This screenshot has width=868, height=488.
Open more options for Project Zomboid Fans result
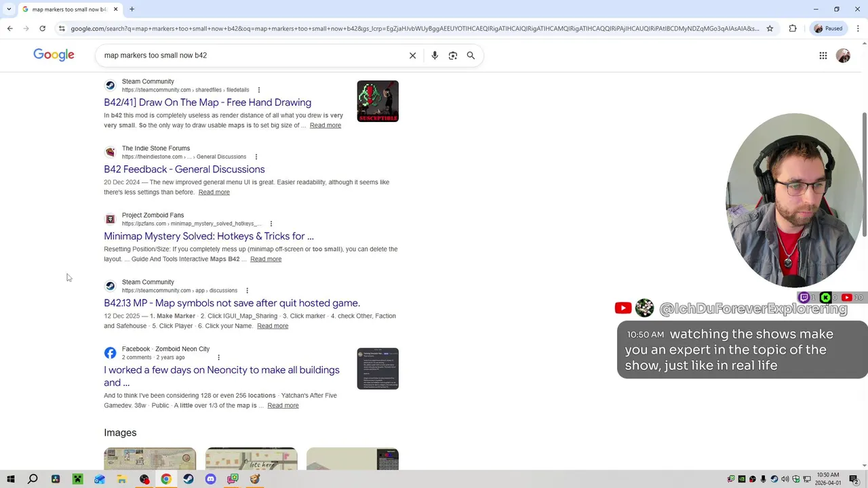[271, 224]
